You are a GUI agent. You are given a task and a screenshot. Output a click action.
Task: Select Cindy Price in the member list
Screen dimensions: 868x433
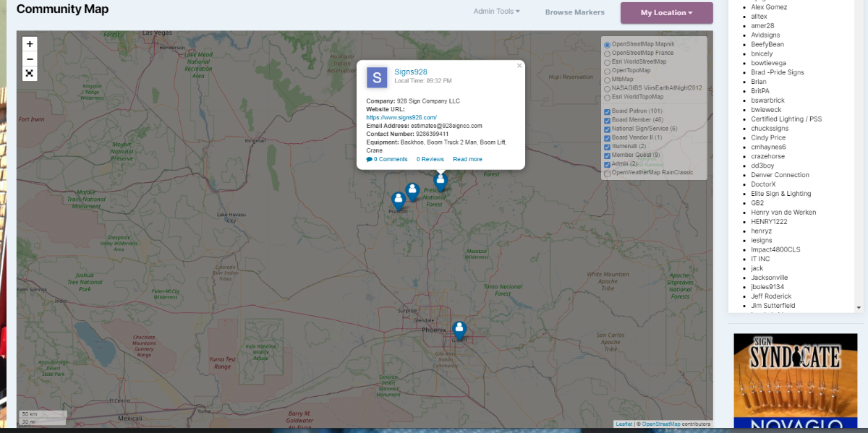point(768,137)
